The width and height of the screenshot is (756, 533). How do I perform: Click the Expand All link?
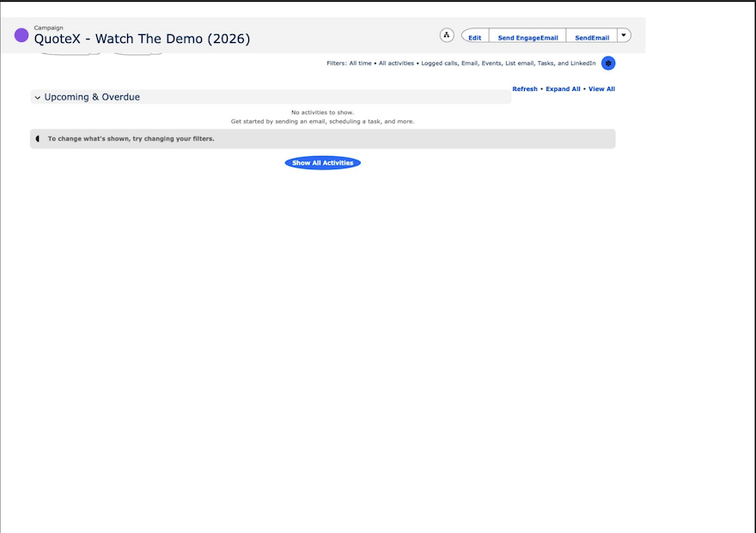(563, 89)
